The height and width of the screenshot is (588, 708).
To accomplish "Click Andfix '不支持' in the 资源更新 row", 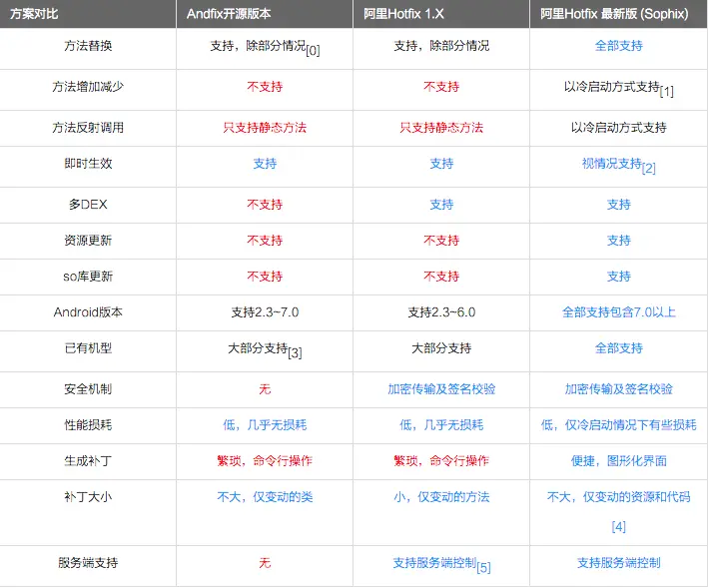I will pyautogui.click(x=265, y=240).
